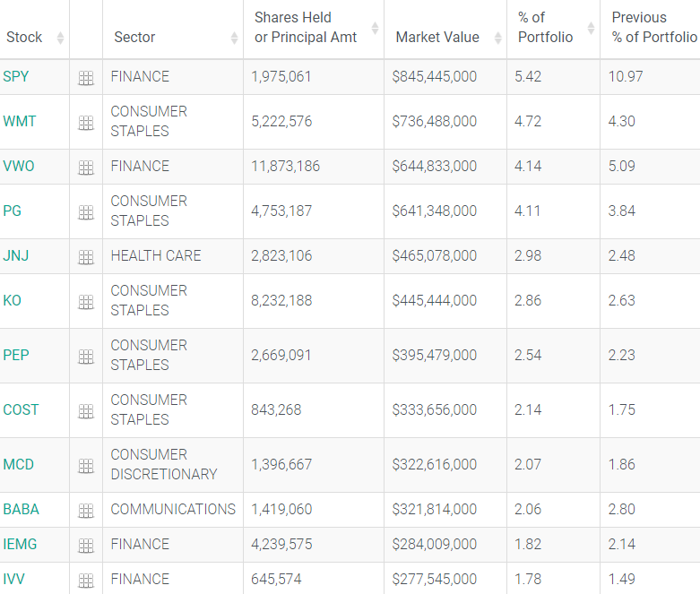Select market value $395,479,000
Screen dimensions: 700x594
[x=435, y=356]
